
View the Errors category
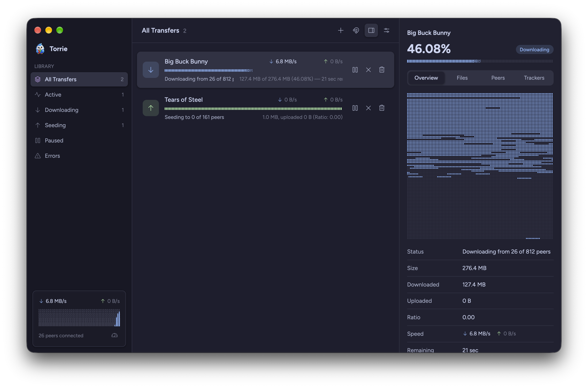(79, 156)
